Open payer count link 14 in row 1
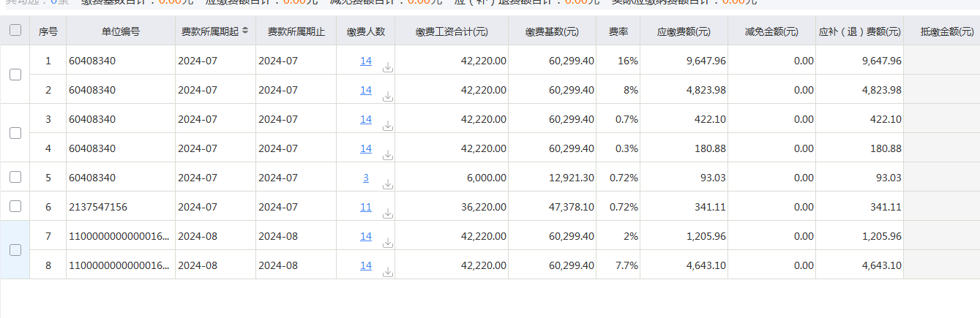 pos(366,61)
